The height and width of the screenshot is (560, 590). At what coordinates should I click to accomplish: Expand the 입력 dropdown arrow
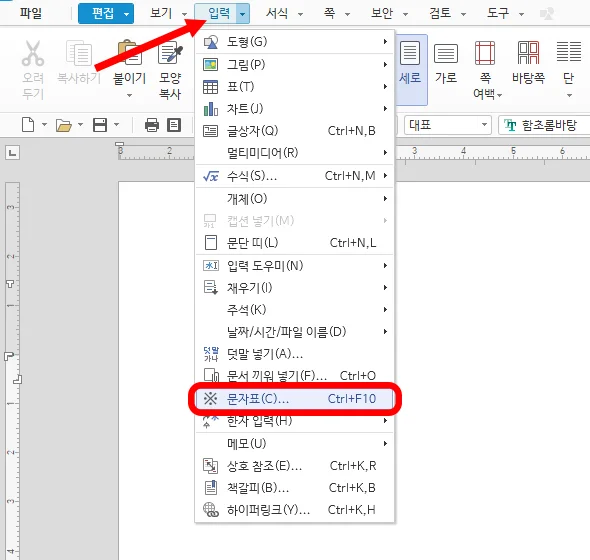tap(243, 14)
